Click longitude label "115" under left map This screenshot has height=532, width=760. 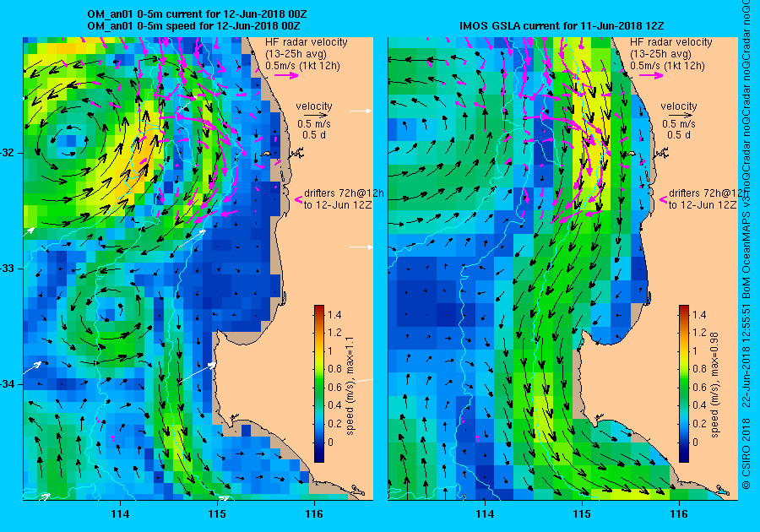[x=218, y=514]
